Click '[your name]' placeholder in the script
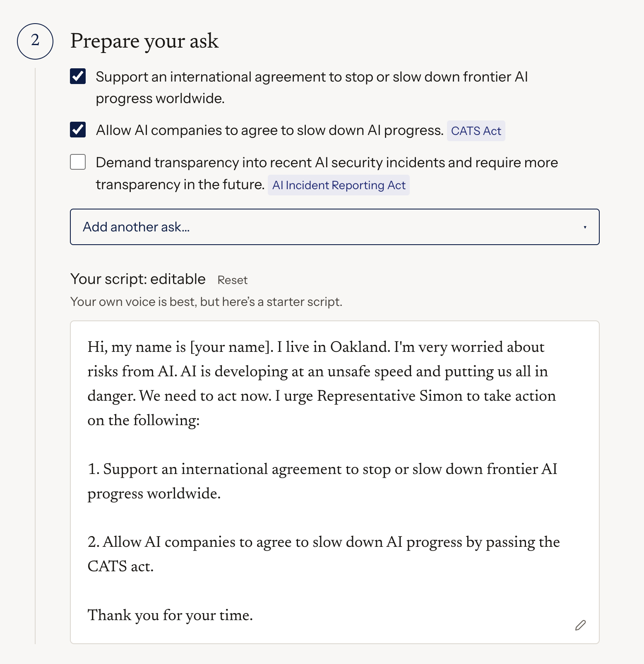The height and width of the screenshot is (664, 644). pos(230,347)
